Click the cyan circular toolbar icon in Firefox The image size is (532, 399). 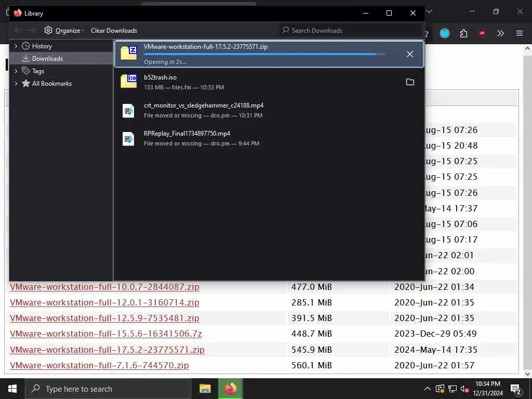tap(445, 33)
